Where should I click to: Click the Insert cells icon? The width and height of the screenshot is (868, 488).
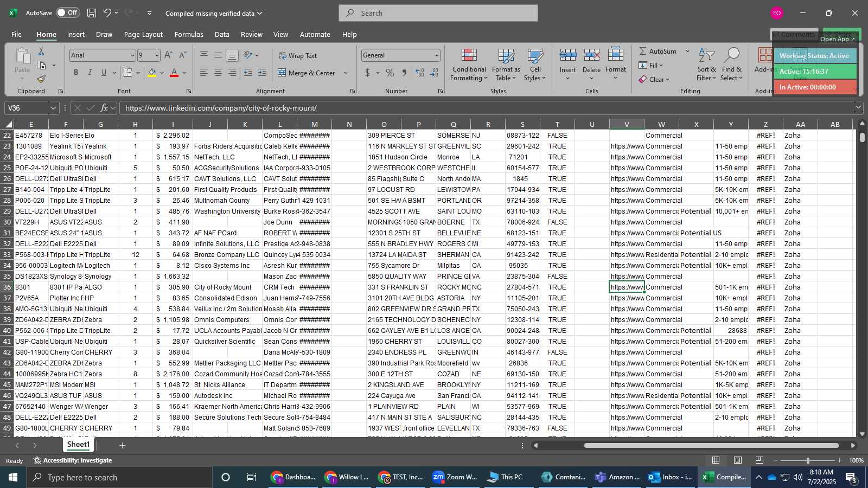[567, 55]
